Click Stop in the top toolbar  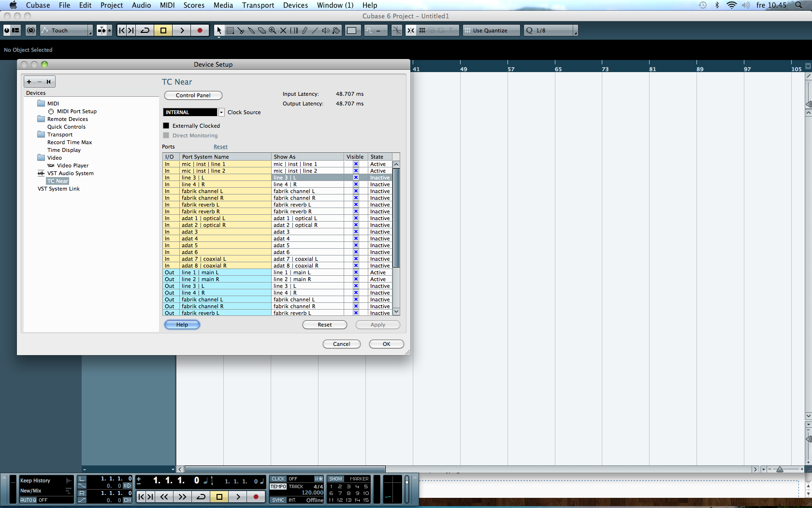[163, 30]
